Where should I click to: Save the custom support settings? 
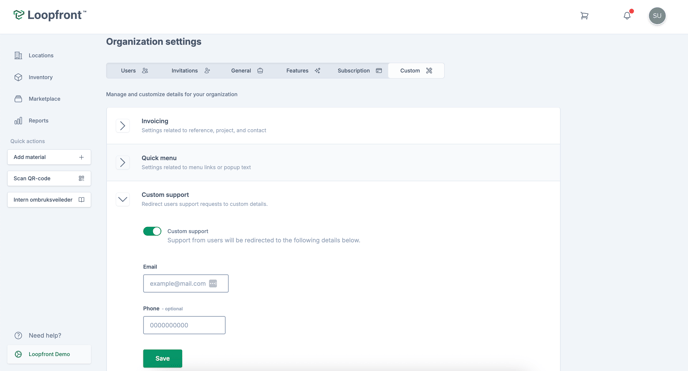click(x=162, y=358)
